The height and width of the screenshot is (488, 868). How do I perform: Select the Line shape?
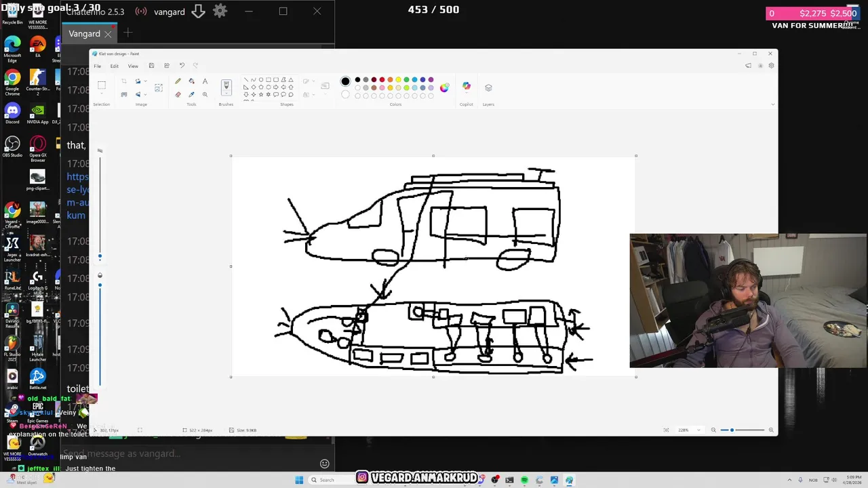tap(245, 79)
